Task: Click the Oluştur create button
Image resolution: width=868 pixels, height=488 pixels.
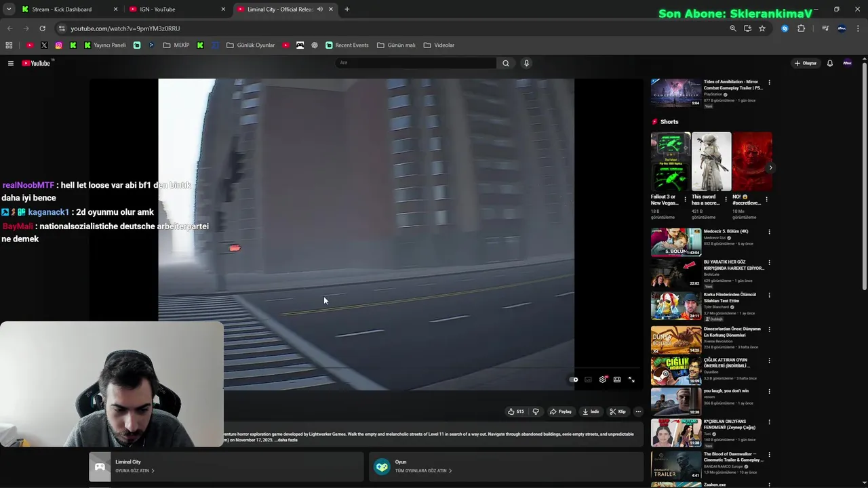Action: click(x=806, y=63)
